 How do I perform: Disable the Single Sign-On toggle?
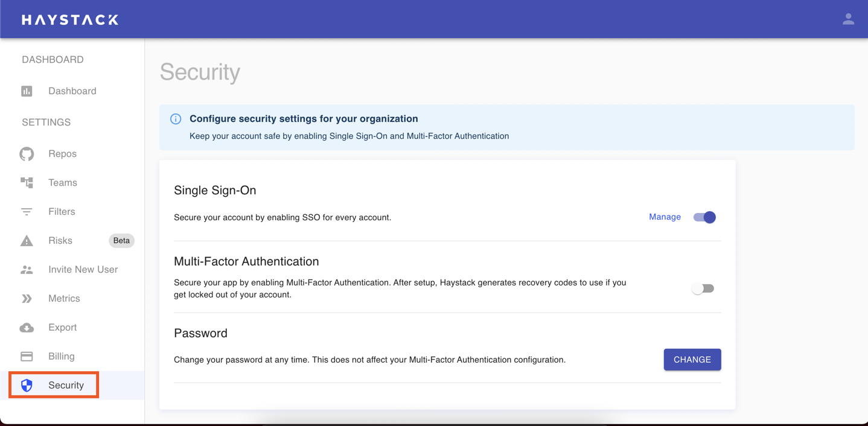704,217
